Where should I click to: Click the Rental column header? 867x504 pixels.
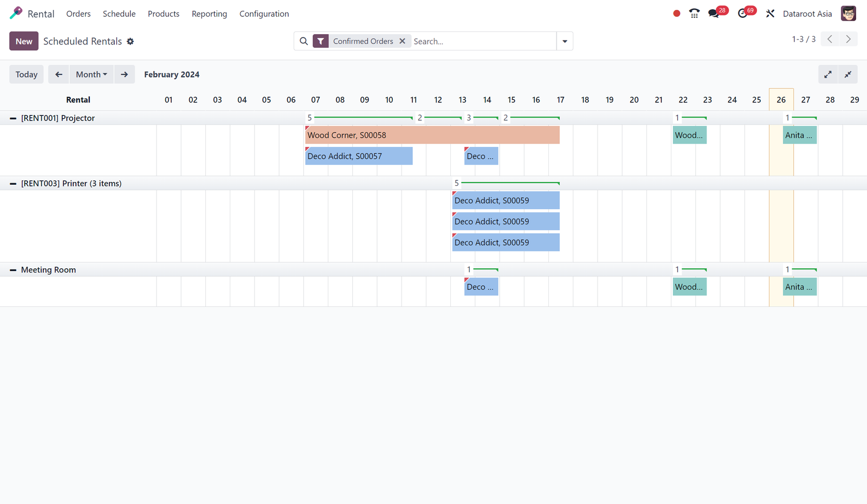(78, 100)
